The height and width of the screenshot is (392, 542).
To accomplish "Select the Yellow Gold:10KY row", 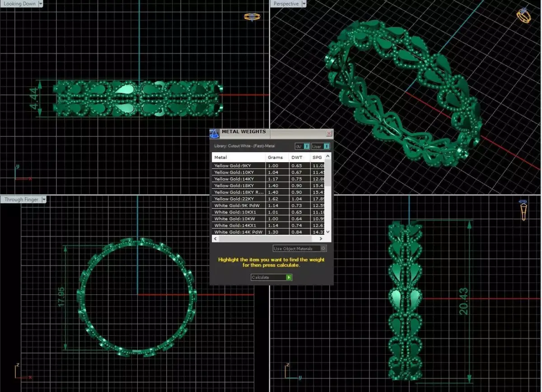I will click(x=268, y=173).
